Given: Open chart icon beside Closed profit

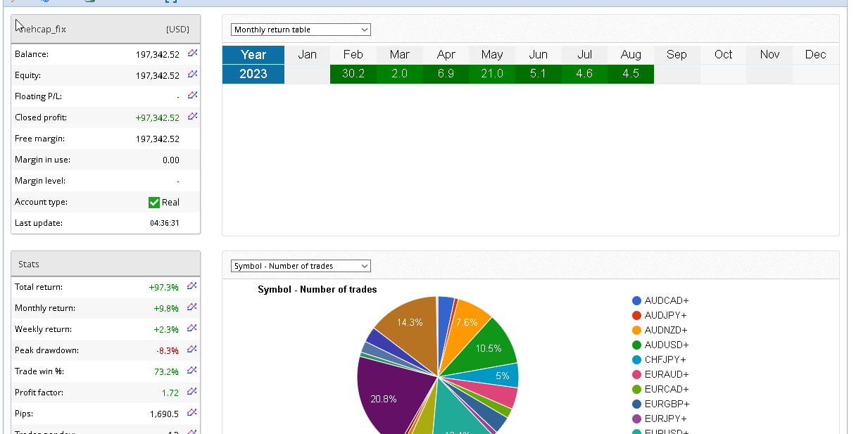Looking at the screenshot, I should (x=192, y=117).
